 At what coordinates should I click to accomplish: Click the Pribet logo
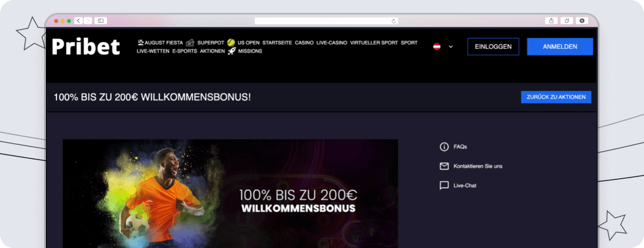(86, 47)
